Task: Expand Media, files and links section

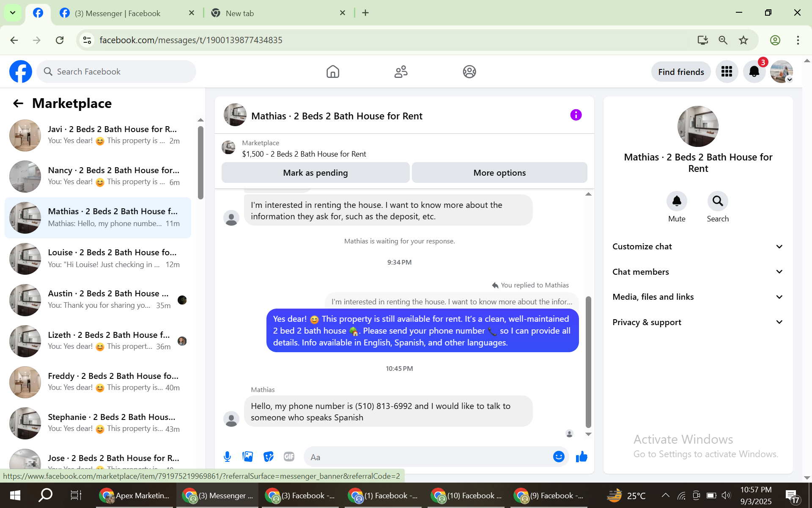Action: (x=698, y=297)
